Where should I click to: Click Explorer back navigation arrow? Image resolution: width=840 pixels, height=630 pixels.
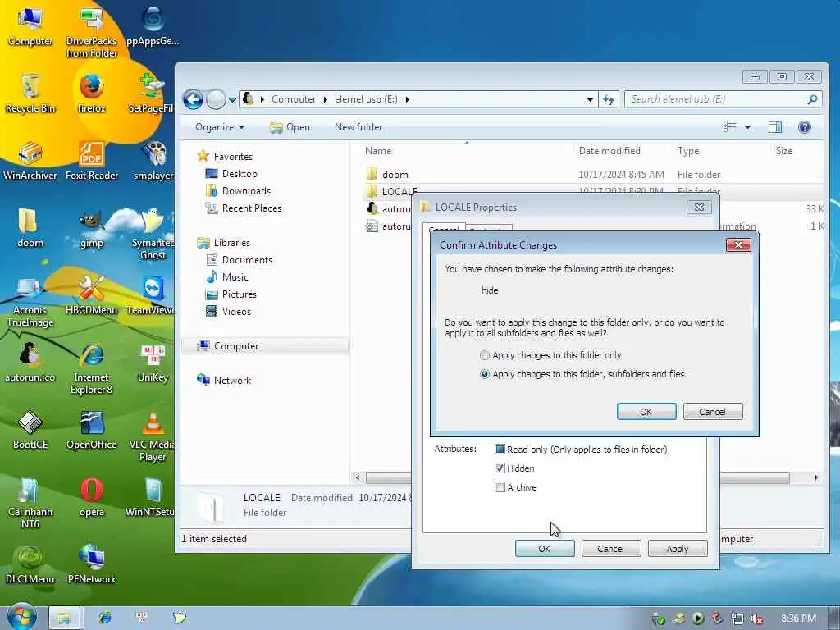click(194, 99)
